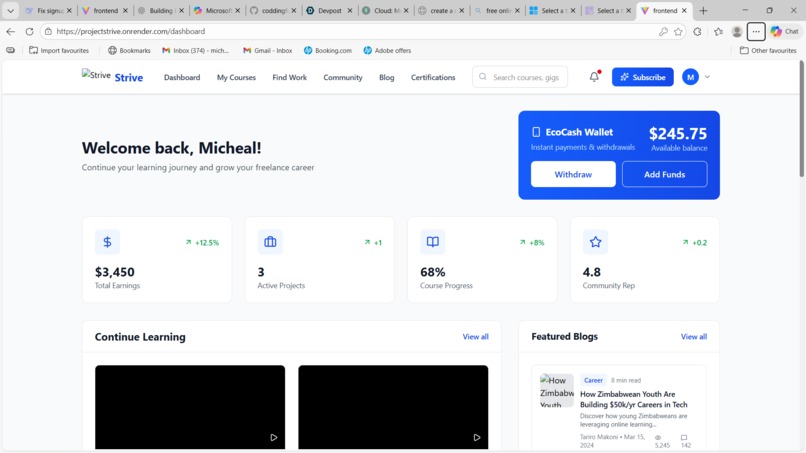Focus the Search courses, gigs field
The image size is (806, 453).
click(520, 77)
